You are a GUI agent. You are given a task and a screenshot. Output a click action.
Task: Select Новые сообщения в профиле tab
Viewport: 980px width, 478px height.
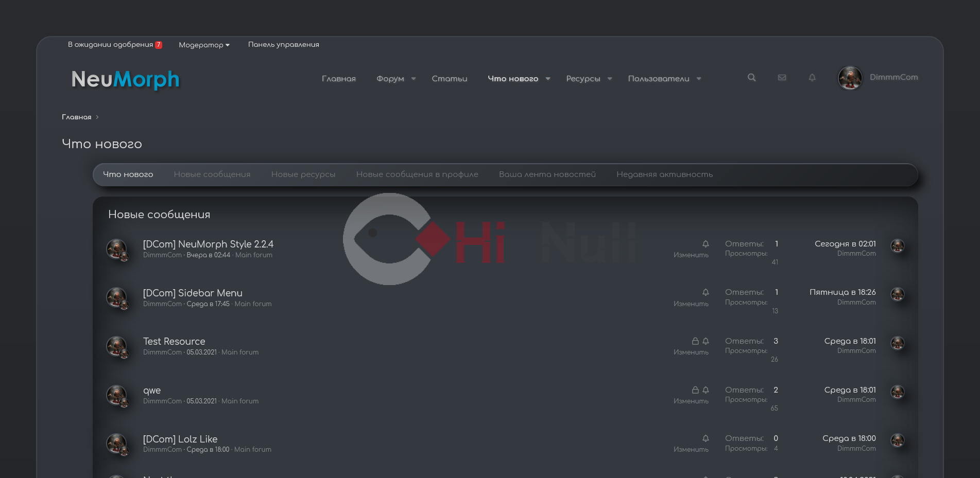pos(417,174)
